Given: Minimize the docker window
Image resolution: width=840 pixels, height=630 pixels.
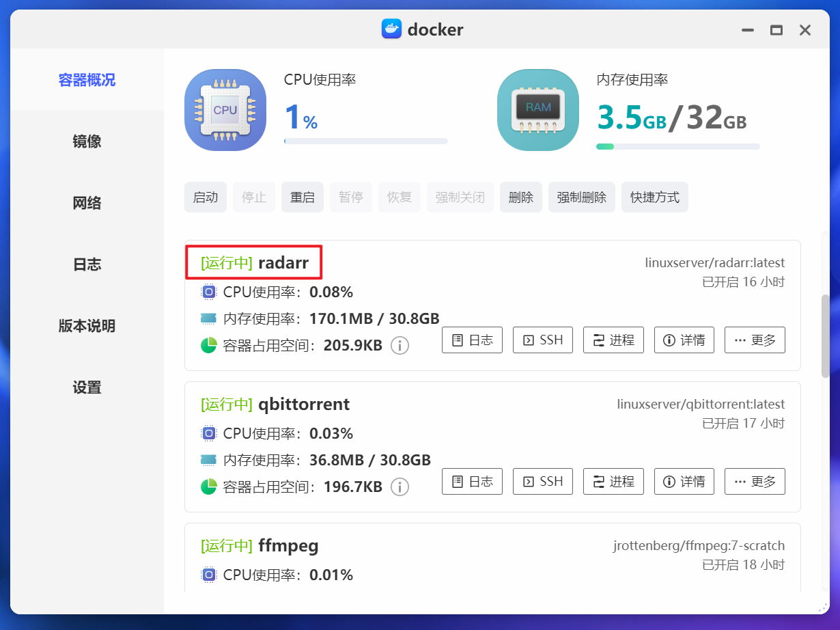Looking at the screenshot, I should [x=748, y=30].
